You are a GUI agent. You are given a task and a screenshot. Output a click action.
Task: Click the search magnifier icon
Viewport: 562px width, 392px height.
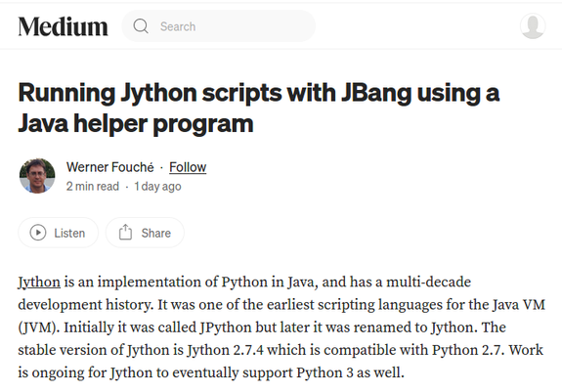click(141, 26)
